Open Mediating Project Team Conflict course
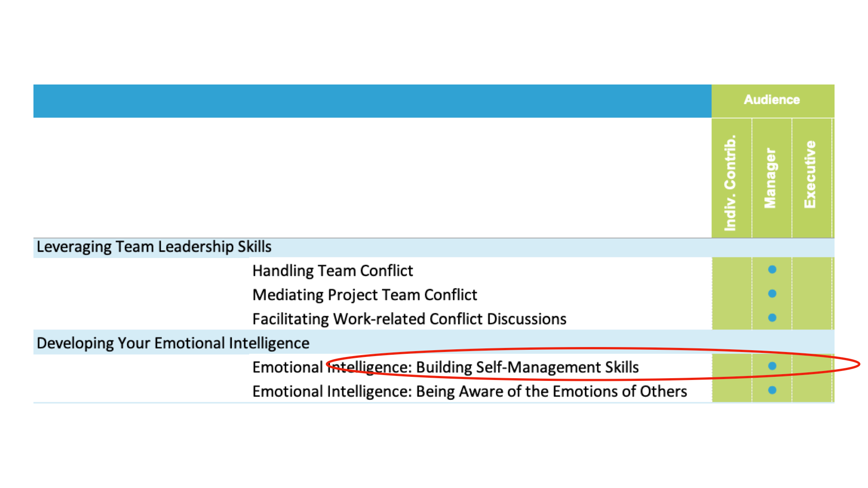The image size is (868, 488). coord(365,295)
